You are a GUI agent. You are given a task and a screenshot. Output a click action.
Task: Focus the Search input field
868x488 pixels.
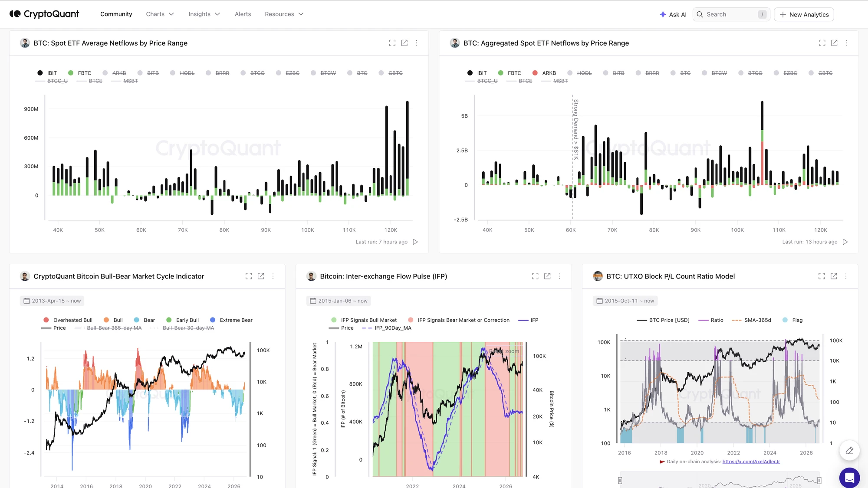point(731,15)
